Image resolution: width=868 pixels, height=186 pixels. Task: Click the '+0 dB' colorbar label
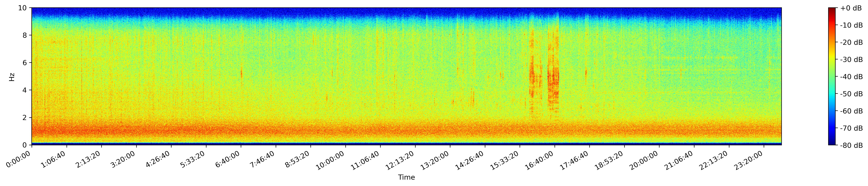pyautogui.click(x=851, y=8)
